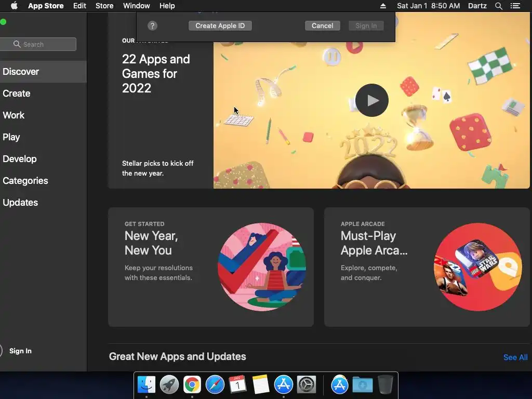Click the Create Apple ID button
The width and height of the screenshot is (532, 399).
[x=220, y=26]
